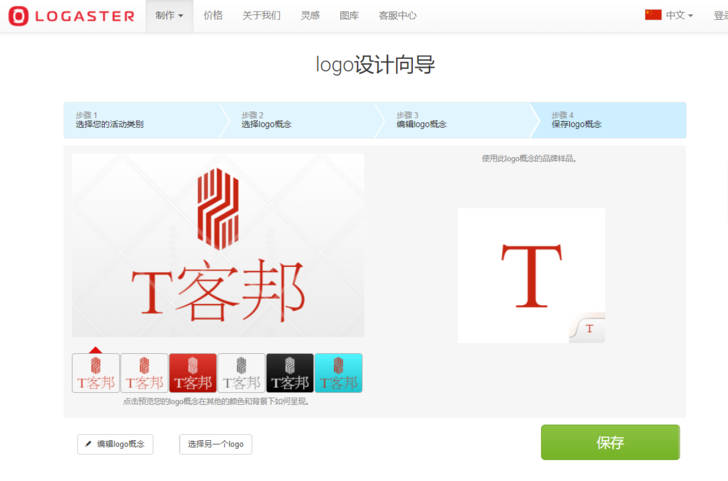Click the 编辑logo概念 button

click(115, 444)
